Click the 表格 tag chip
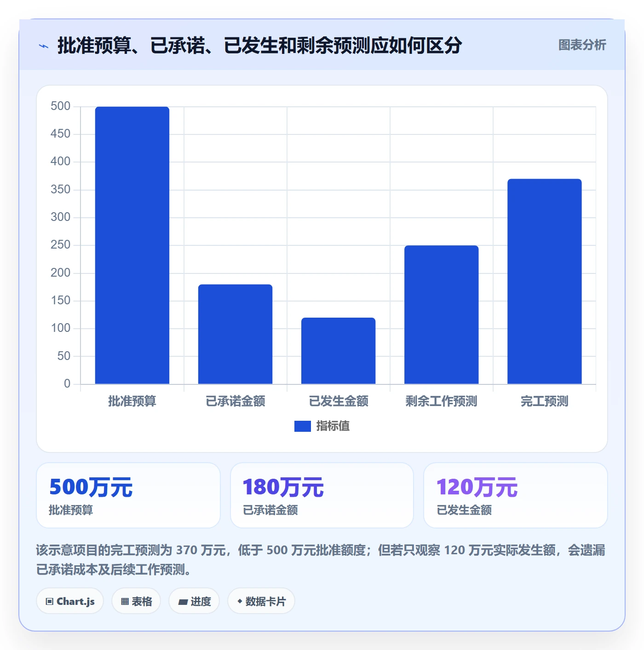The image size is (644, 650). point(136,601)
